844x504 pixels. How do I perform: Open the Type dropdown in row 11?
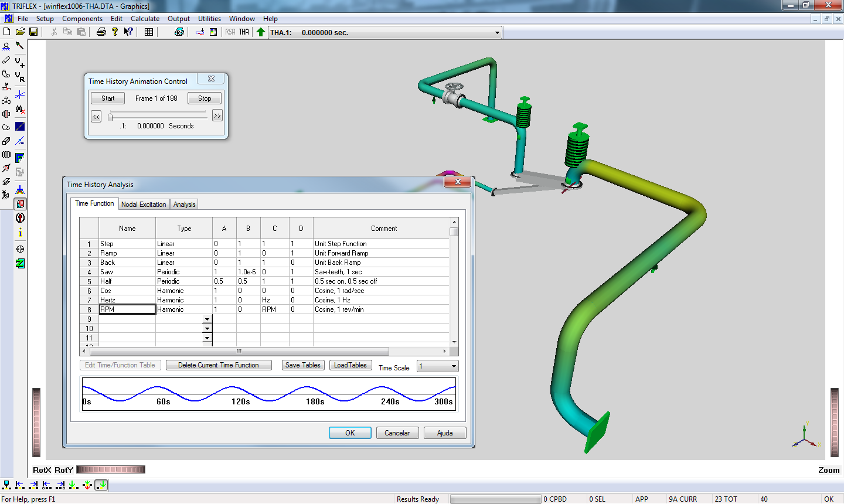pyautogui.click(x=207, y=338)
